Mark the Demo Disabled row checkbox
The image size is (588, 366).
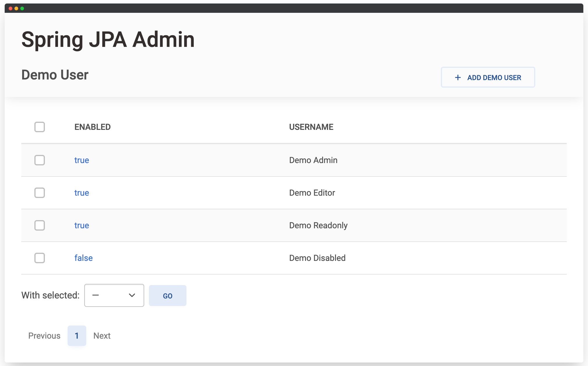[40, 258]
